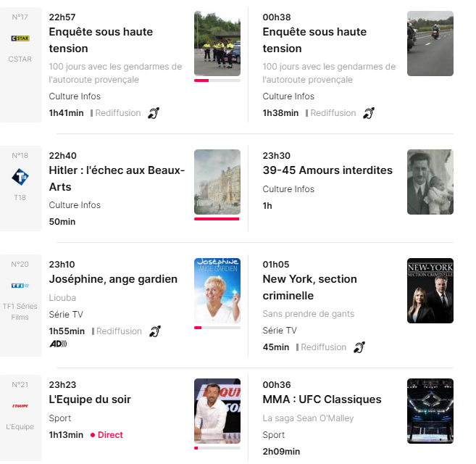The image size is (476, 464).
Task: Click hearing-impaired icon on 22h57 Enquête program
Action: [x=153, y=113]
